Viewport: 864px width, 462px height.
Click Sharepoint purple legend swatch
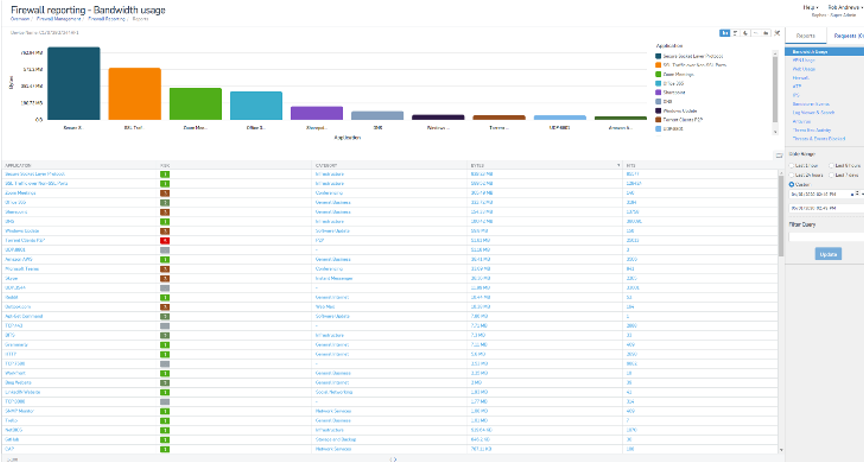[658, 93]
